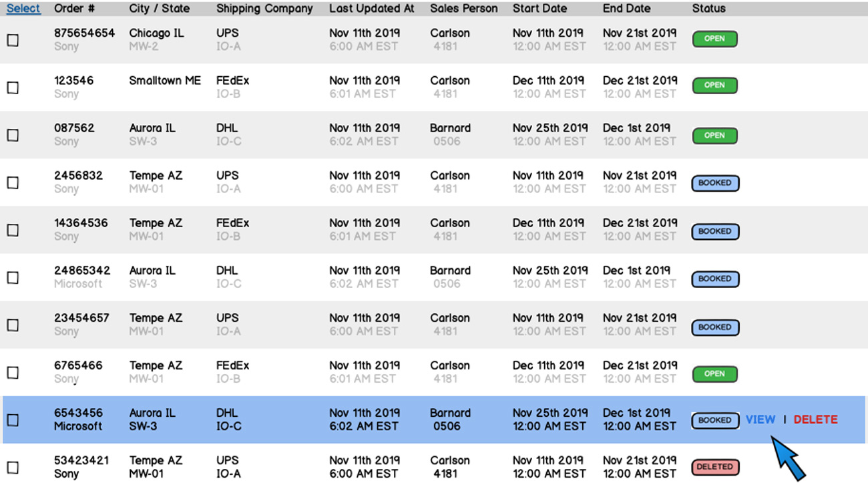868x491 pixels.
Task: Click the Select link in header
Action: coord(23,9)
